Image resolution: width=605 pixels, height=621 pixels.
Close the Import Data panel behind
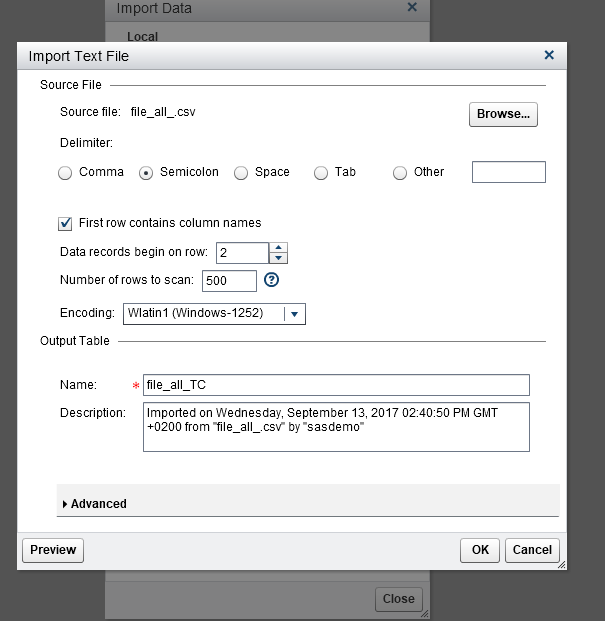[x=412, y=8]
